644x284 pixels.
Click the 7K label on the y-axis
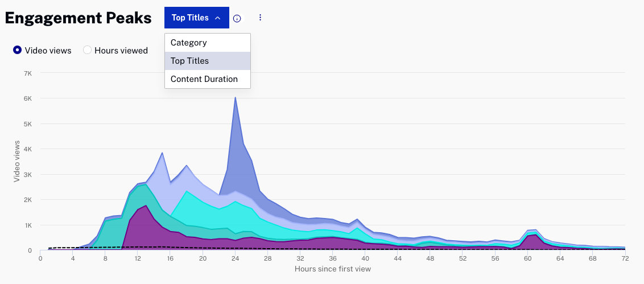[x=28, y=73]
